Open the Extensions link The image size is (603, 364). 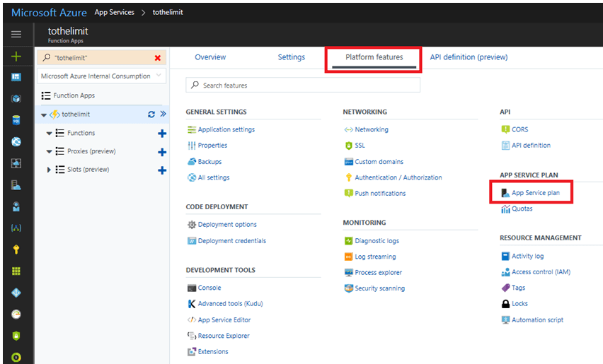point(213,351)
